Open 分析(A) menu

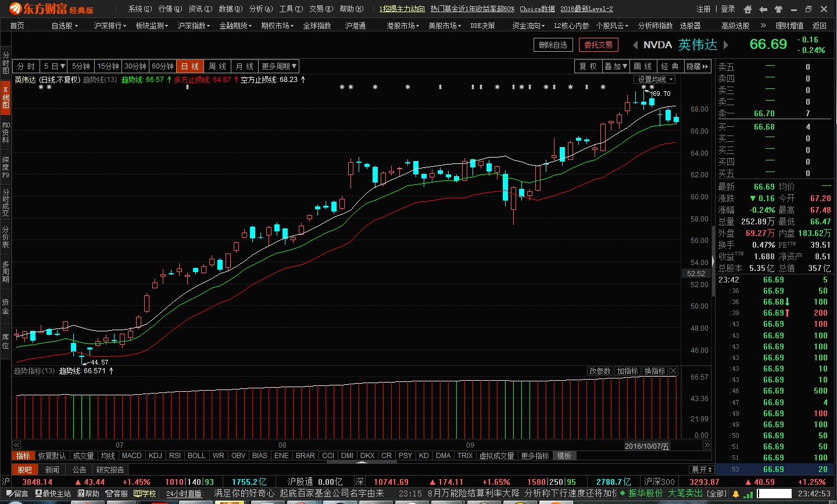click(x=261, y=9)
